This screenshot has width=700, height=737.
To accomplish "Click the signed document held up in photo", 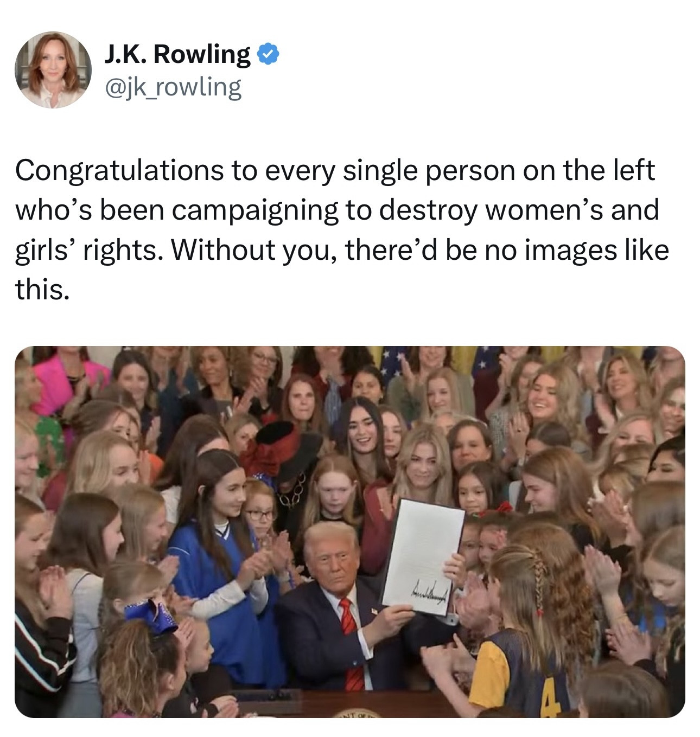I will 423,557.
